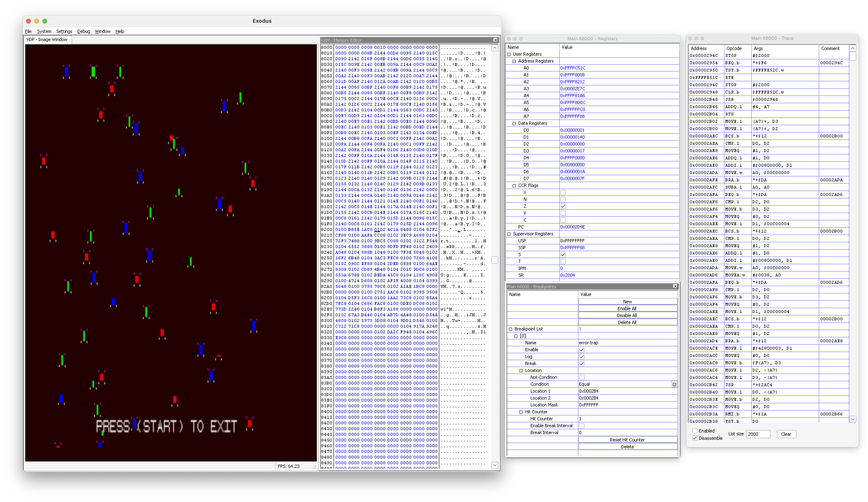
Task: Collapse the Supervisor Registers group
Action: [x=509, y=234]
